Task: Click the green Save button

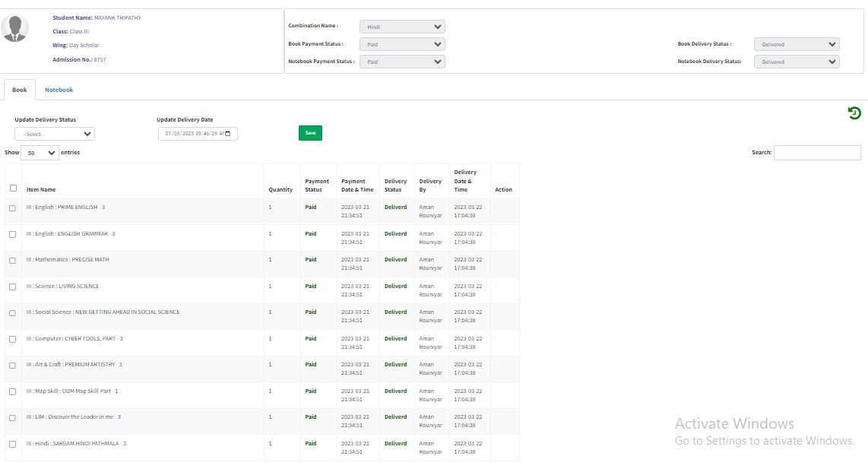Action: (x=310, y=133)
